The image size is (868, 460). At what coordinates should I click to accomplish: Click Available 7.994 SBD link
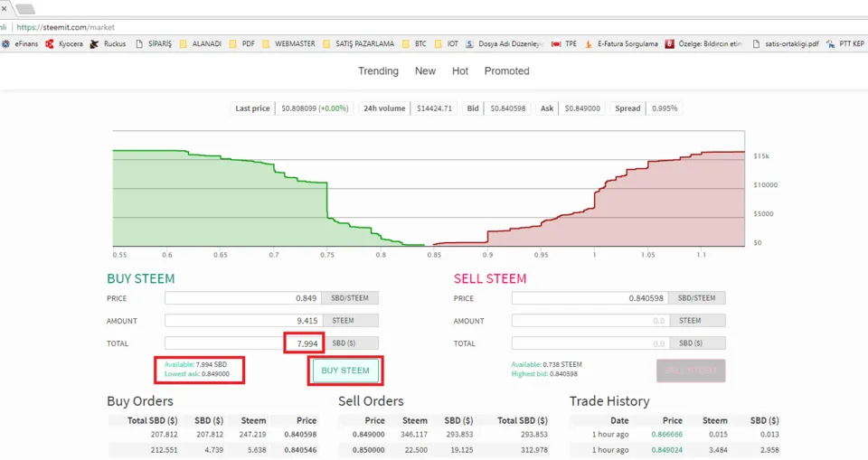point(195,365)
